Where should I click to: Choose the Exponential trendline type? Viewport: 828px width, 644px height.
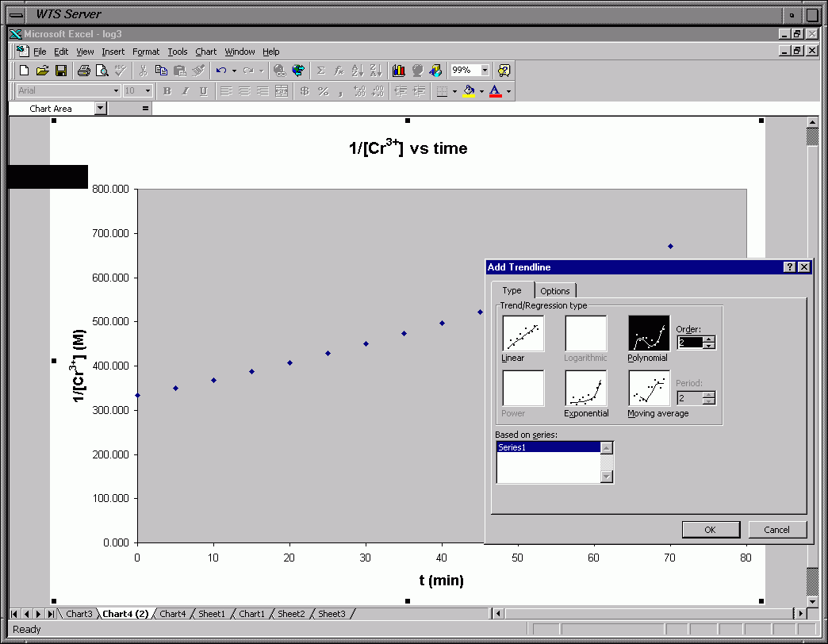585,389
